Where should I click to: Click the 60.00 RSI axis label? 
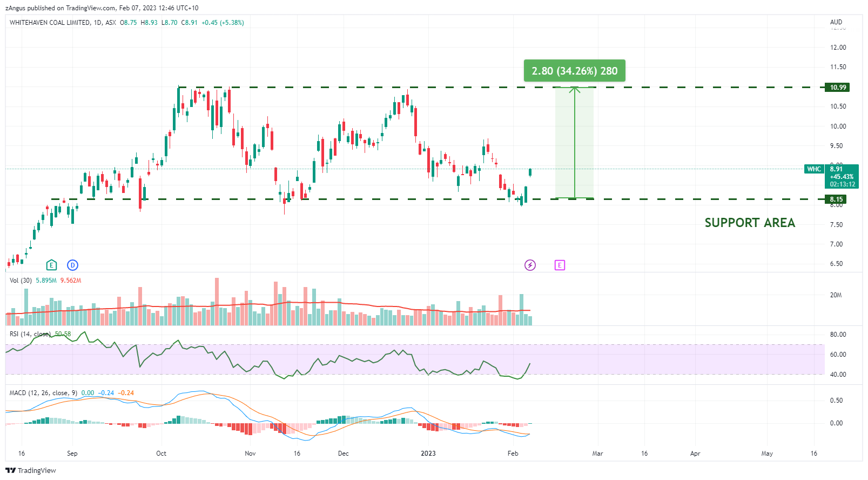click(x=838, y=355)
